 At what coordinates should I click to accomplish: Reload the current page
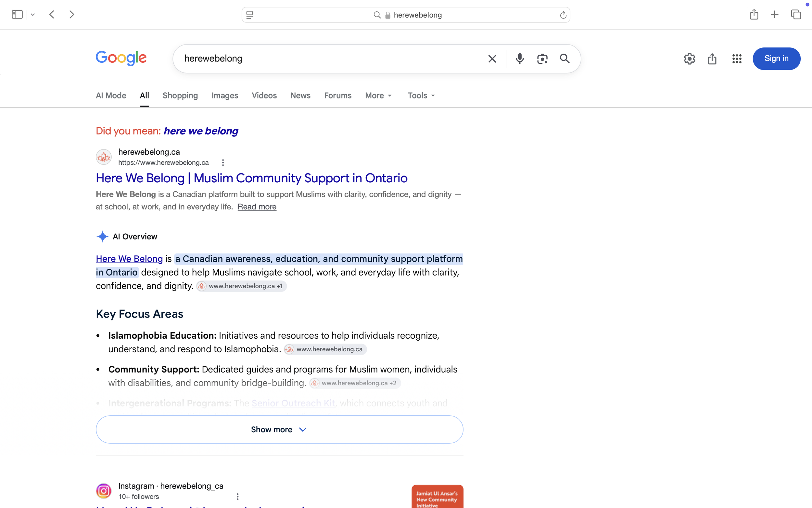pyautogui.click(x=563, y=15)
